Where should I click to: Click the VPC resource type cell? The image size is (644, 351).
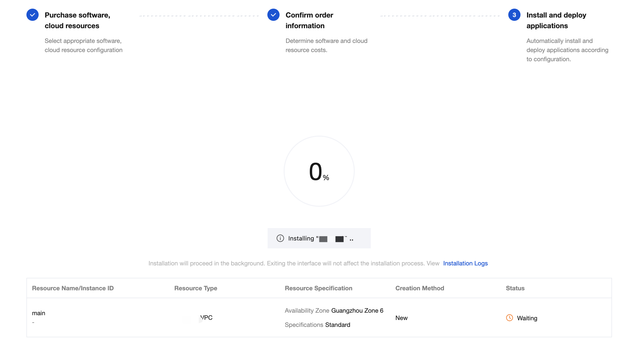pyautogui.click(x=206, y=318)
